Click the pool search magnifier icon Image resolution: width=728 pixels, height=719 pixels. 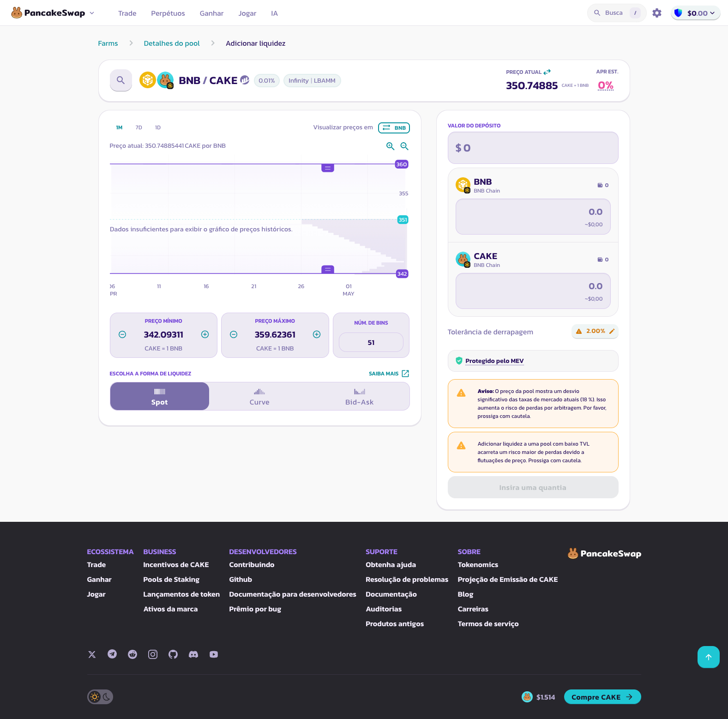pyautogui.click(x=121, y=80)
